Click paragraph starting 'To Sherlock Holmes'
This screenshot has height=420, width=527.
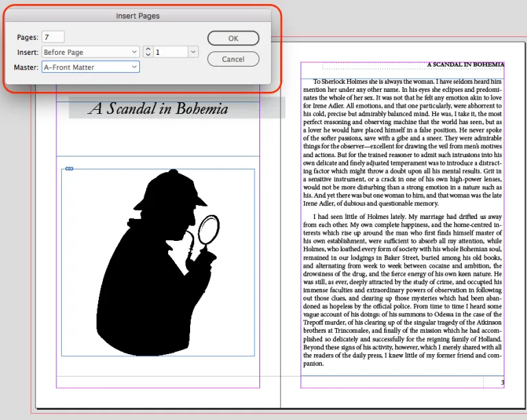(402, 143)
